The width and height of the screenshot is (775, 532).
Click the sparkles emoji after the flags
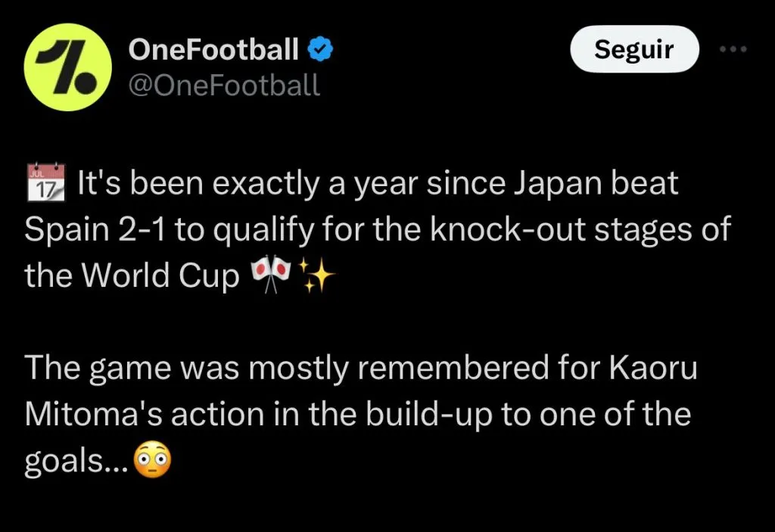[318, 277]
